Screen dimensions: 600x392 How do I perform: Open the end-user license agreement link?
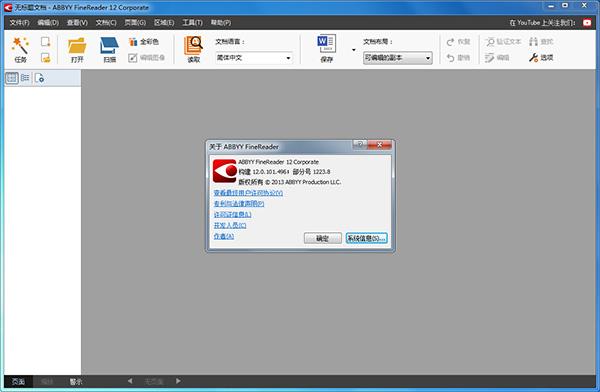[248, 193]
